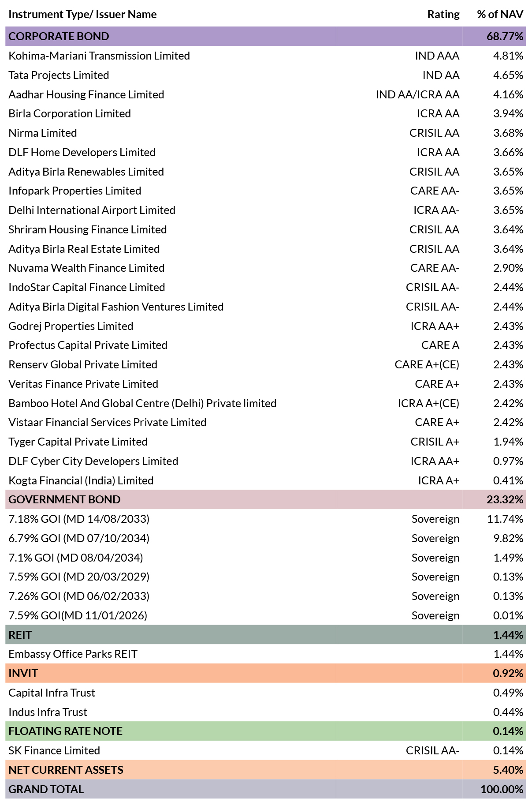Select Kohima-Mariani Transmission Limited row

(x=265, y=56)
